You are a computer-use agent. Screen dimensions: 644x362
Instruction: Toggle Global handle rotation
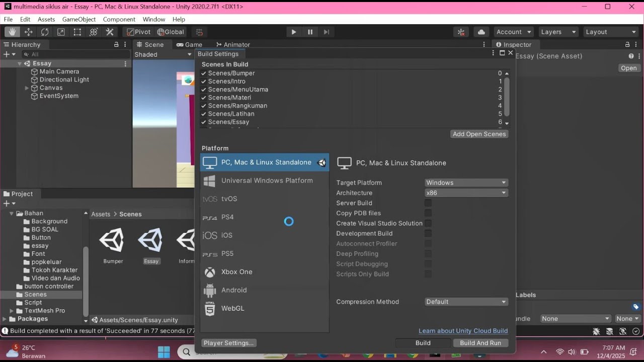click(171, 32)
